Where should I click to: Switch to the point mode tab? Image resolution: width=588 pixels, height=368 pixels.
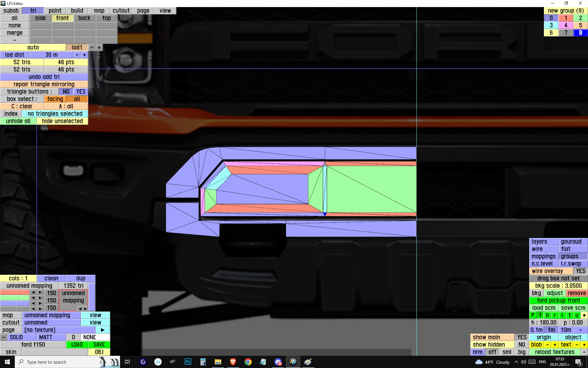(x=55, y=11)
